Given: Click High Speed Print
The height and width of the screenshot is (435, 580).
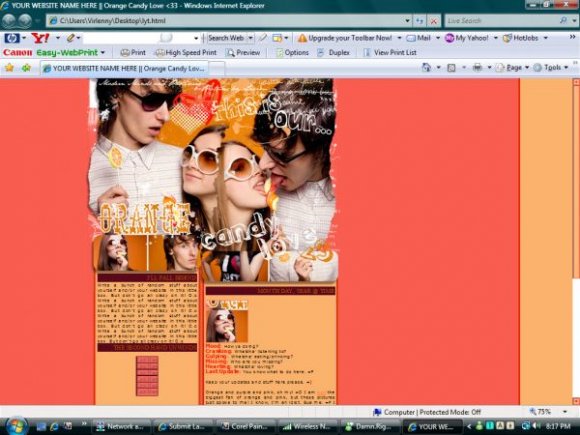Looking at the screenshot, I should (x=186, y=53).
